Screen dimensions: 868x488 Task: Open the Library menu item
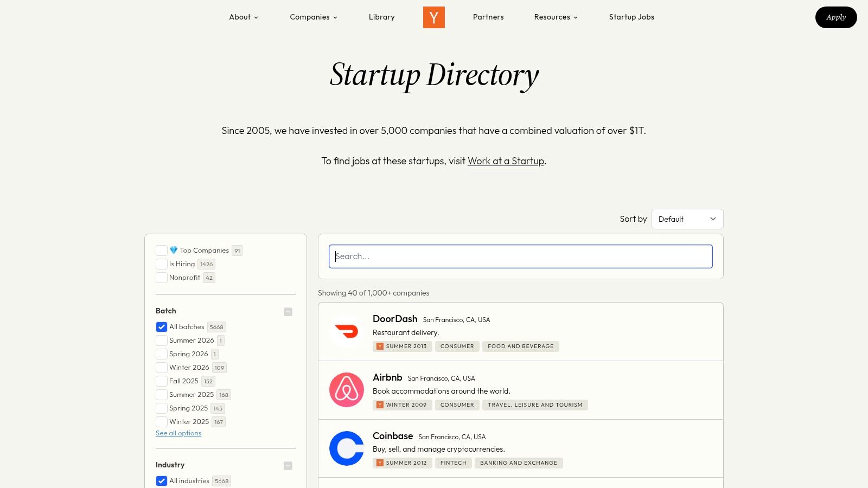point(381,17)
